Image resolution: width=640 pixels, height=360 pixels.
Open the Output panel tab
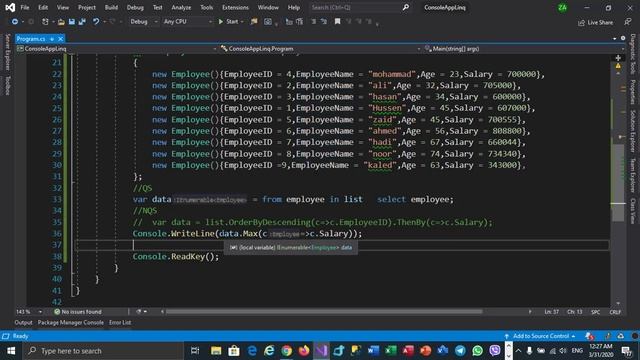[23, 322]
